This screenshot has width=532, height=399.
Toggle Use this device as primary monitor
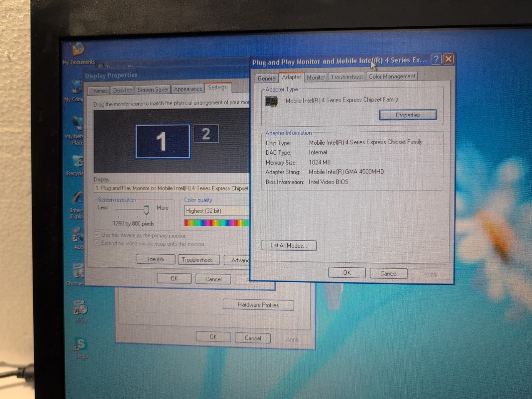(x=97, y=235)
